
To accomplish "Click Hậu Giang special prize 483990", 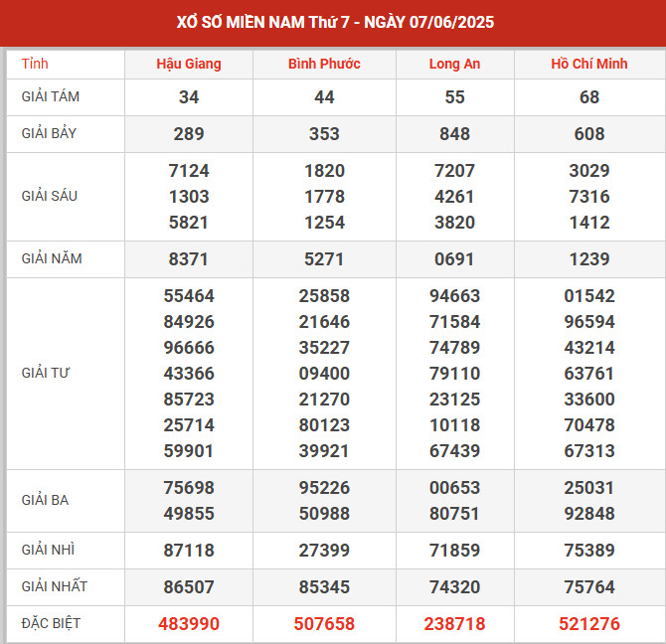I will [x=189, y=623].
